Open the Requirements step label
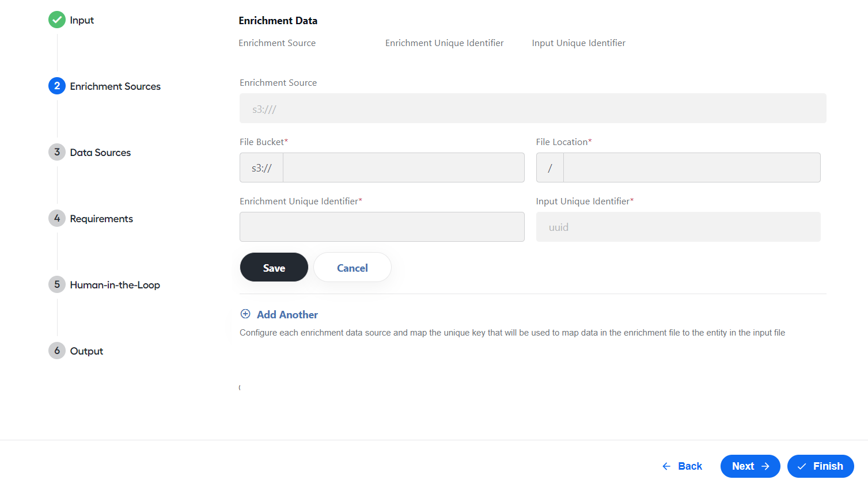The width and height of the screenshot is (868, 491). pos(101,219)
